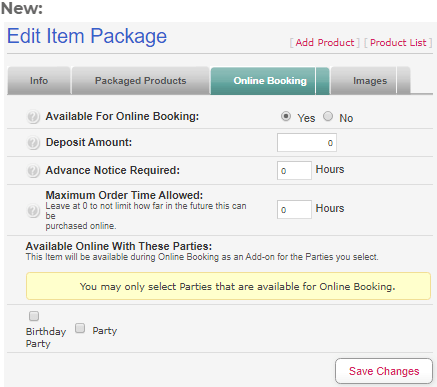Click the Save Changes button

coord(384,371)
